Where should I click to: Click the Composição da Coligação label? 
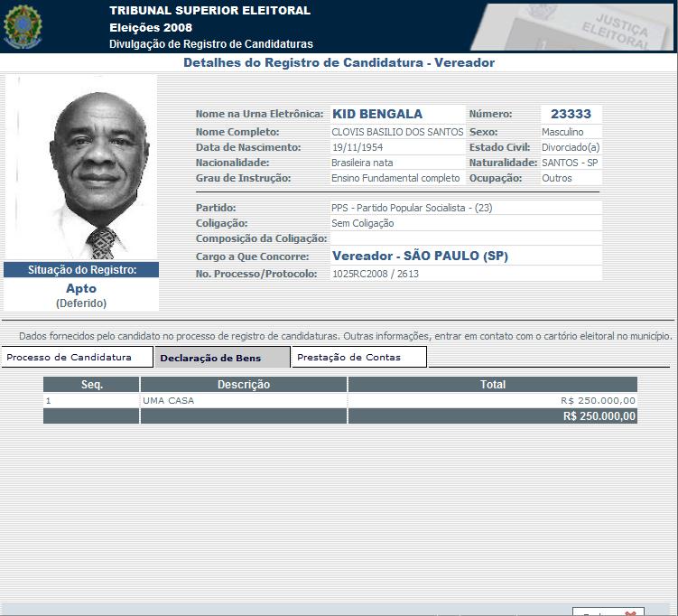(x=261, y=238)
